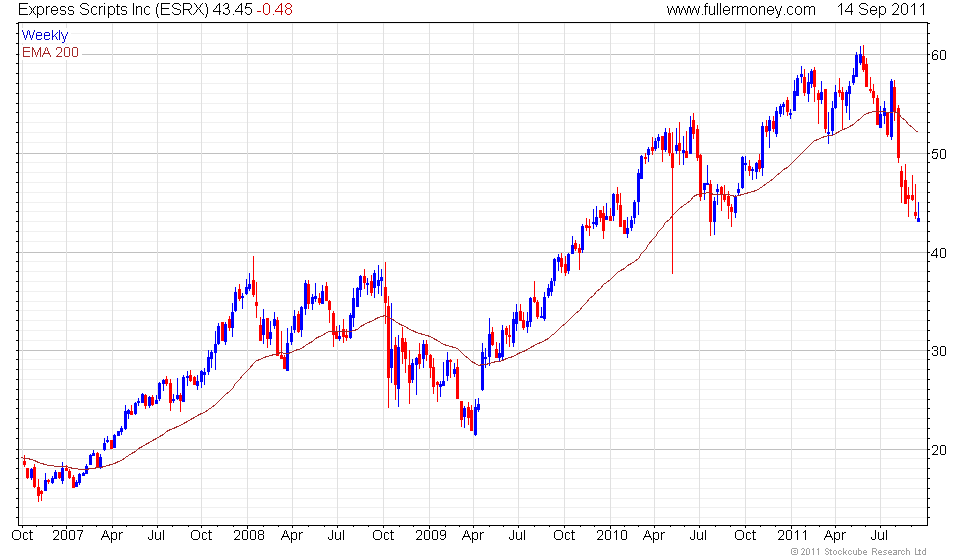Click the 30 price axis label
The height and width of the screenshot is (560, 980).
(939, 351)
